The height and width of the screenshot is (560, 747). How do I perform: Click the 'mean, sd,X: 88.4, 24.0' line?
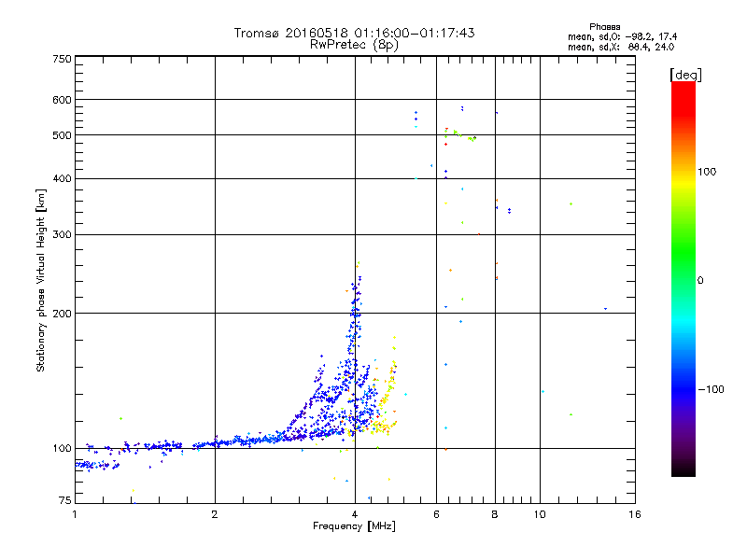pyautogui.click(x=621, y=47)
